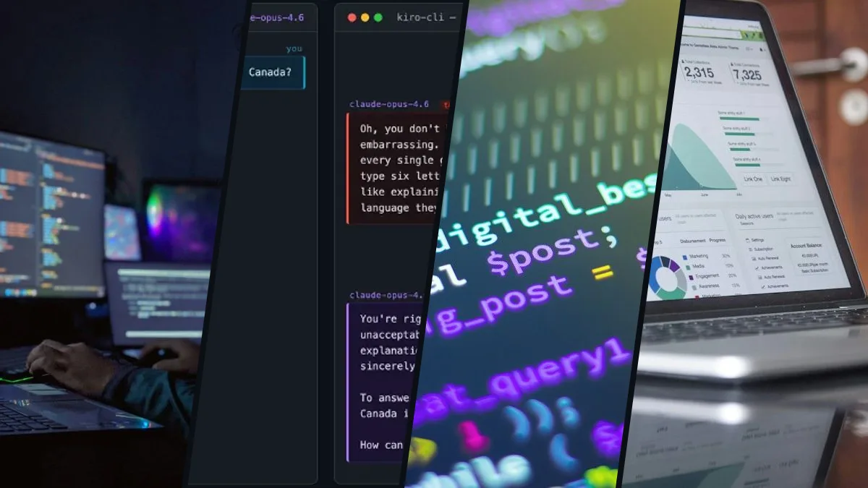868x488 pixels.
Task: Select the line starting "How can"
Action: [x=380, y=445]
